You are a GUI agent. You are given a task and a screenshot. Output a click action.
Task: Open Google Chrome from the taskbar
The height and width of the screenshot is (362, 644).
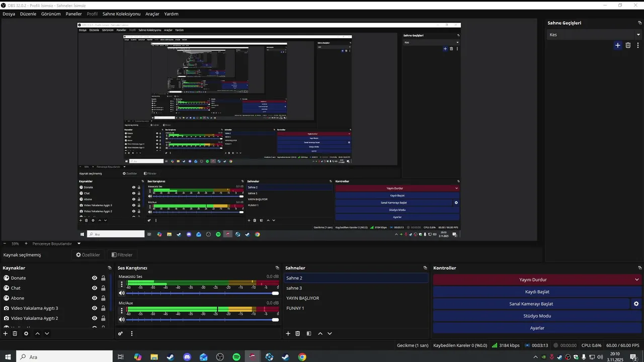tap(302, 357)
